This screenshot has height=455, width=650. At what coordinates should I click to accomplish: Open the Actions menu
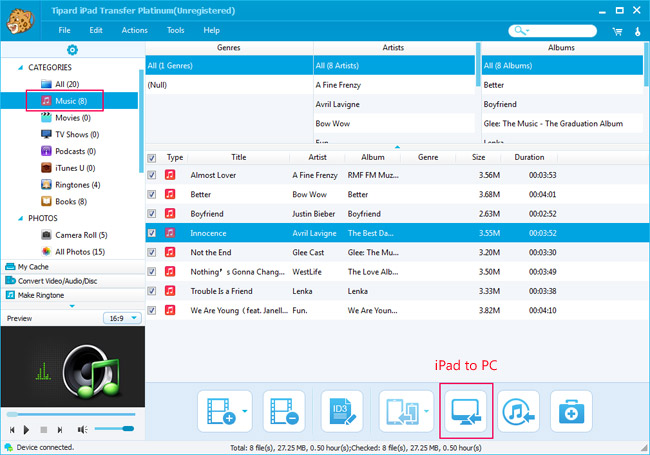pos(134,30)
